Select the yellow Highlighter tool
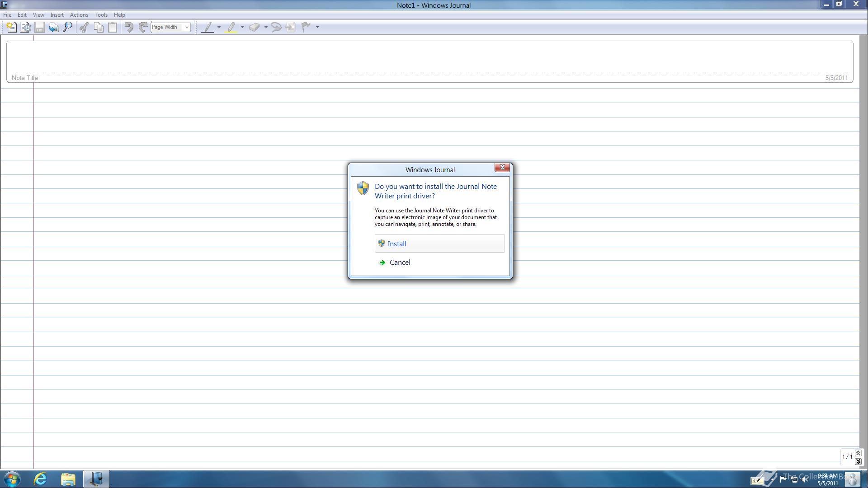 point(231,27)
